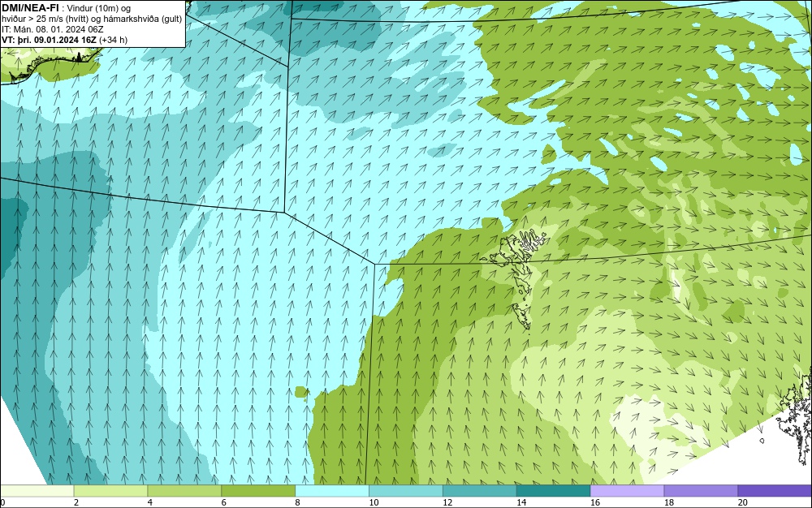Select the dark purple above-20 m/s swatch

[x=775, y=491]
